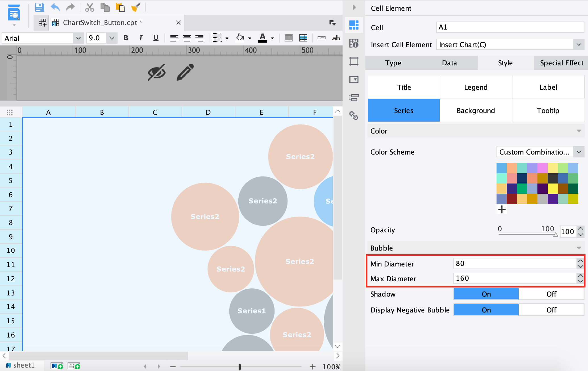This screenshot has height=371, width=588.
Task: Click the Bold formatting icon
Action: coord(126,38)
